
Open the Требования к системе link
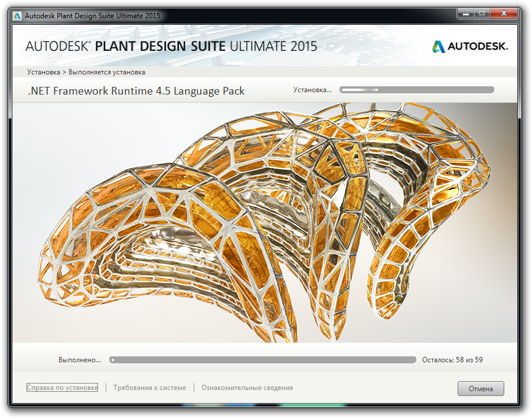149,388
